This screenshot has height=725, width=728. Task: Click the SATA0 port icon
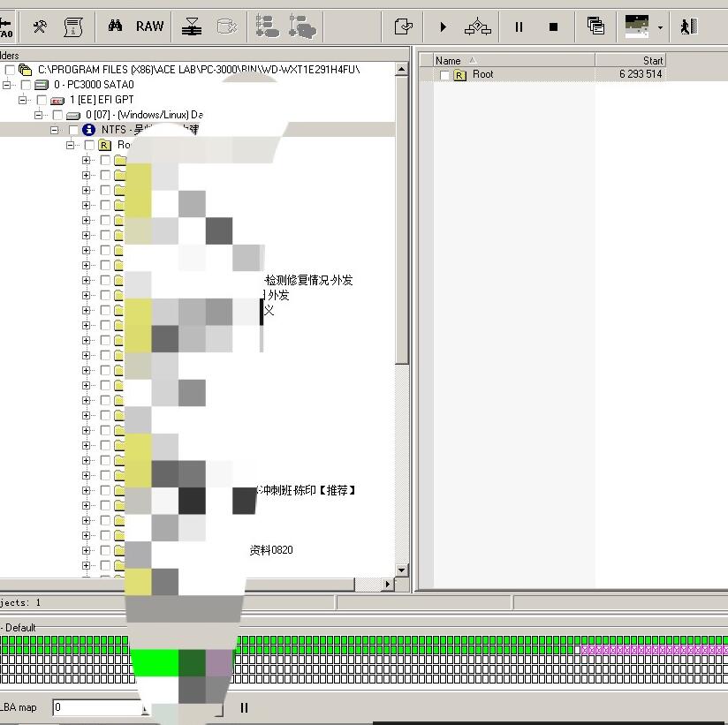(x=6, y=26)
